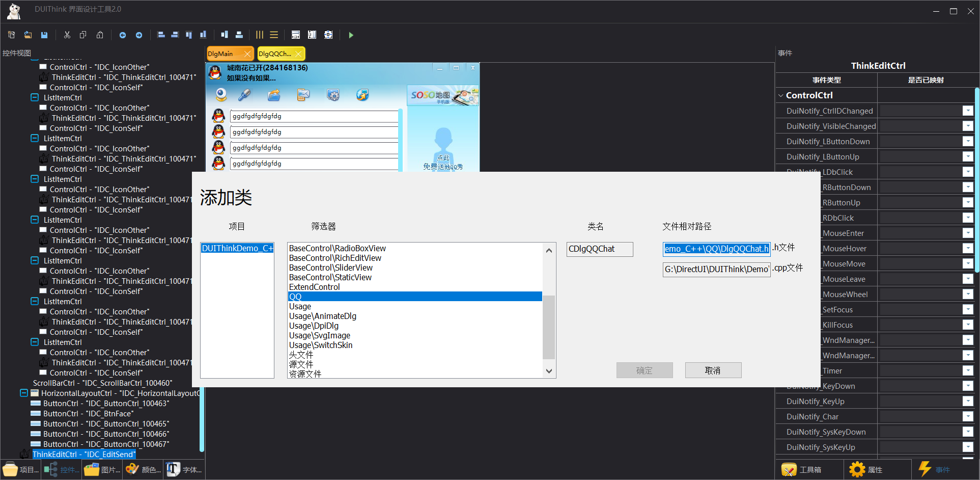Click the Make same height icon
Viewport: 980px width, 480px height.
pos(312,35)
